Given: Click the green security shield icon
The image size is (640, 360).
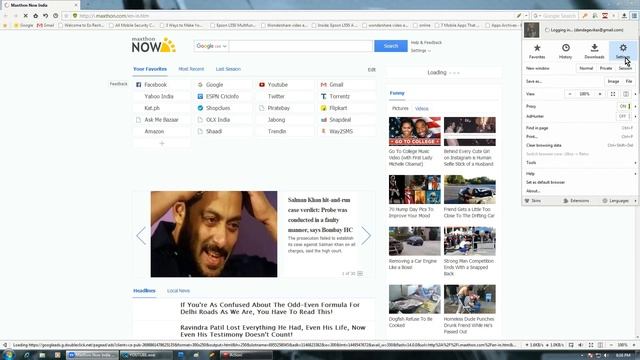Looking at the screenshot, I should coord(75,16).
